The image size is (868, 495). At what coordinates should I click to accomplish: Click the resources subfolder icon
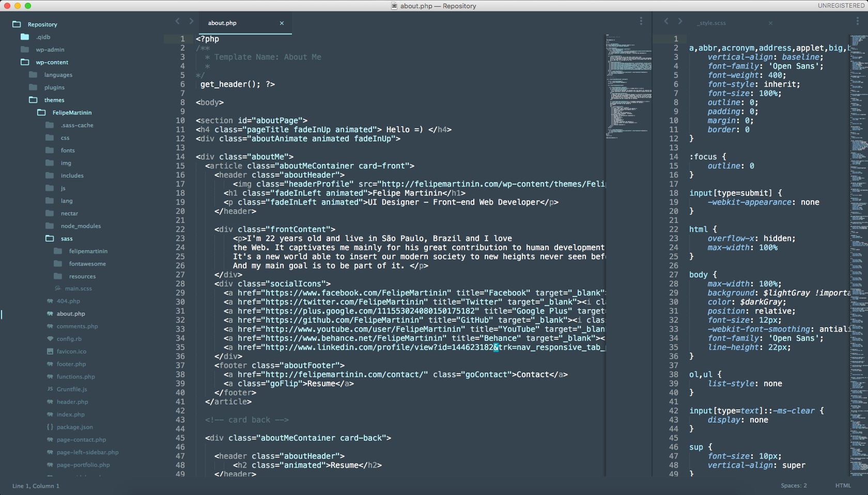pyautogui.click(x=58, y=276)
